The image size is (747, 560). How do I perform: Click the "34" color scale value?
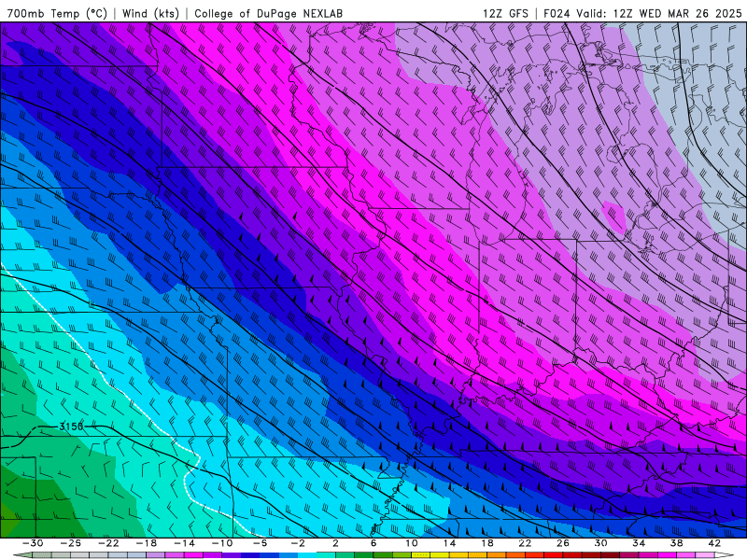coord(639,543)
